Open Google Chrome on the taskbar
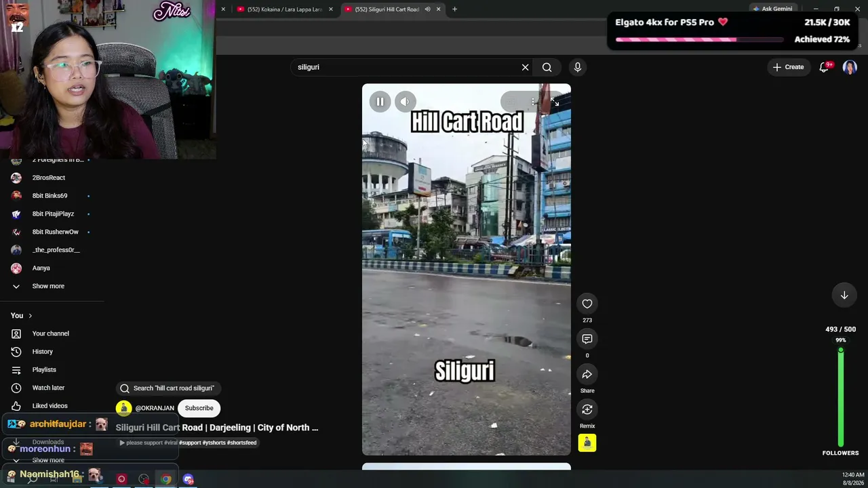 pos(166,479)
